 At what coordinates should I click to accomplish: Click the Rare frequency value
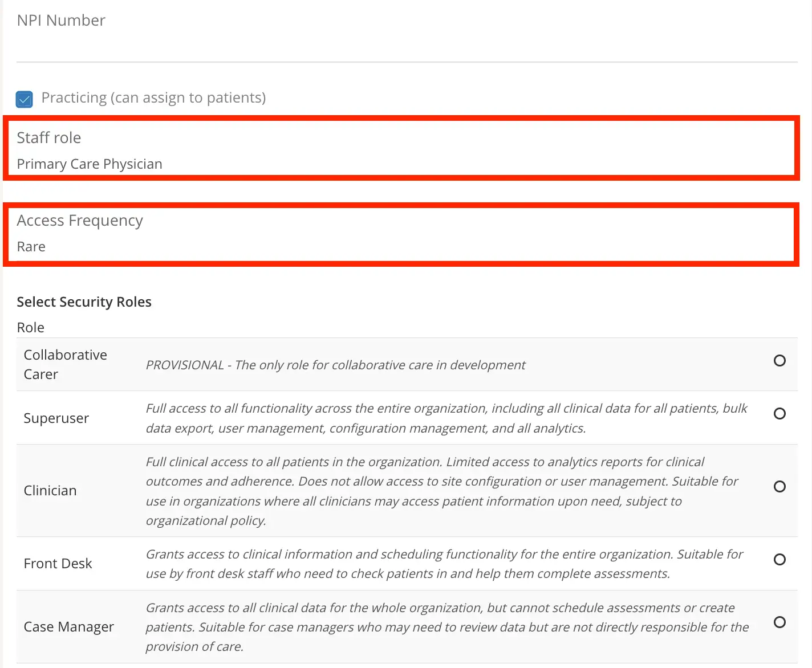(x=31, y=246)
